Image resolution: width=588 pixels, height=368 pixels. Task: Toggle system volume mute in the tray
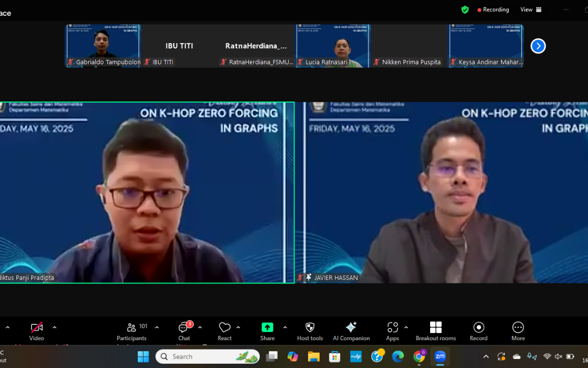(x=558, y=356)
